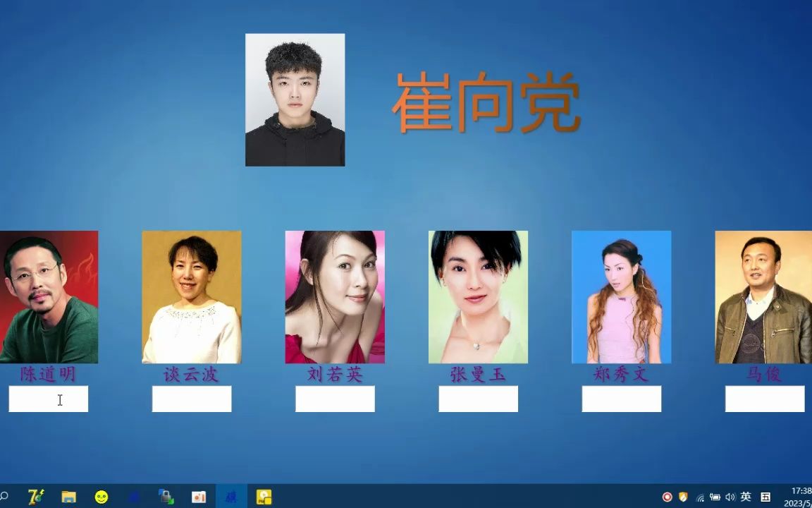This screenshot has height=508, width=812.
Task: Open Windows Security shield in the tray
Action: (682, 496)
